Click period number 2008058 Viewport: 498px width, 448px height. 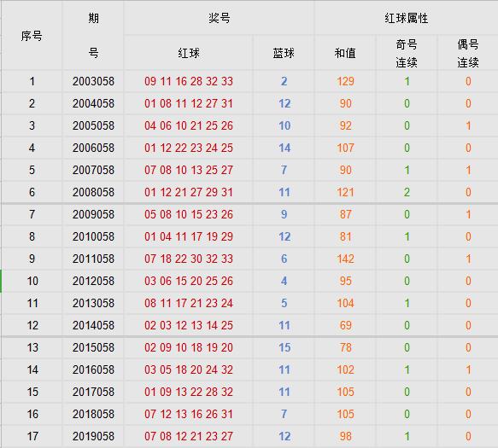point(93,192)
